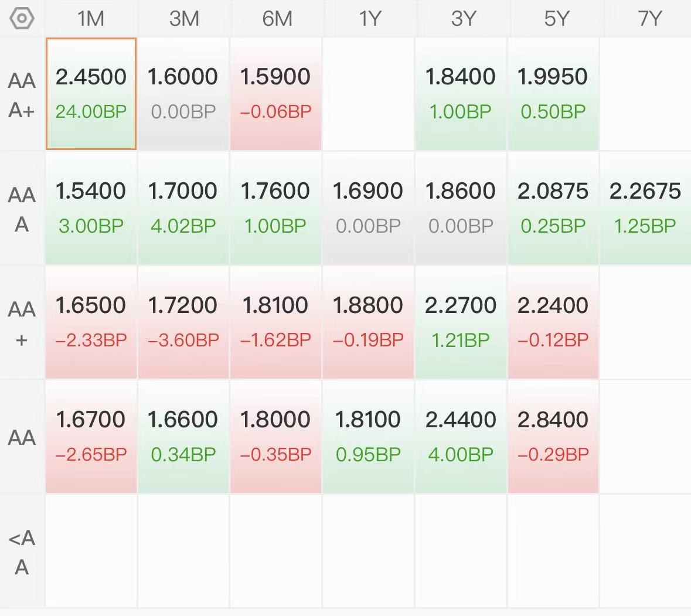The width and height of the screenshot is (691, 616).
Task: Select the <AA rating row label
Action: [x=22, y=552]
